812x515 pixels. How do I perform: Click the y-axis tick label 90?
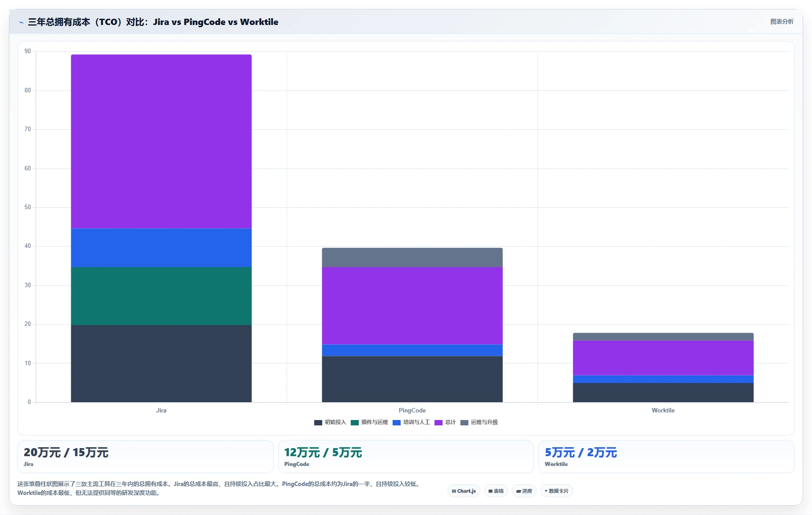[28, 51]
